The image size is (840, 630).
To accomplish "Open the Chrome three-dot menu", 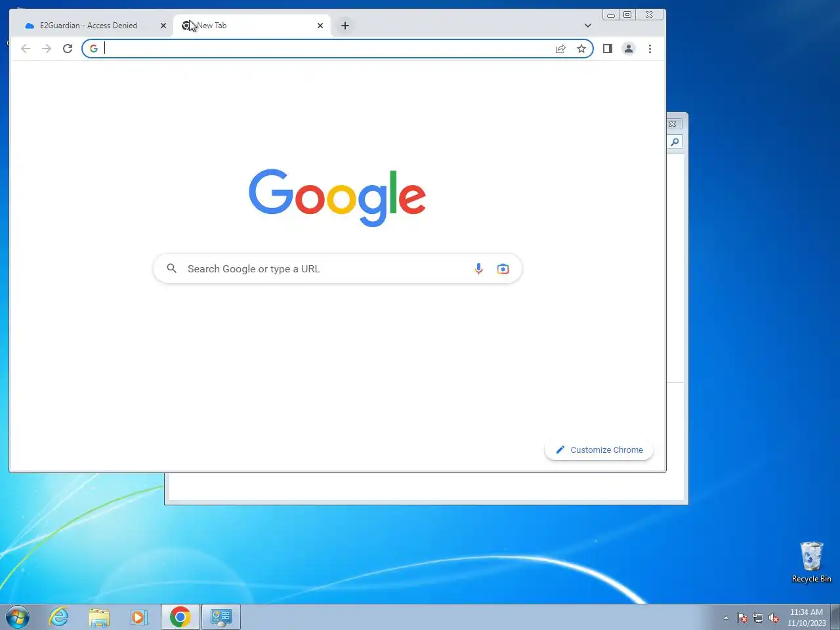I will click(650, 49).
